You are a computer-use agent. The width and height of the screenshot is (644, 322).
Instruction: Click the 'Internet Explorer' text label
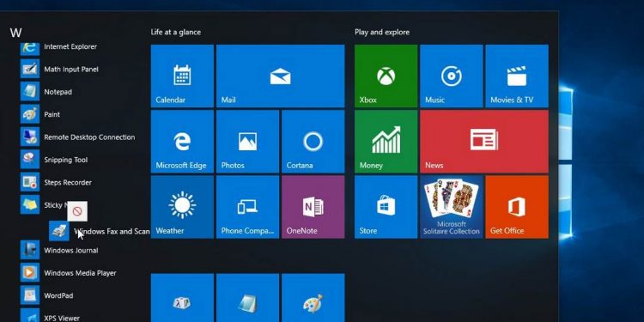(70, 47)
